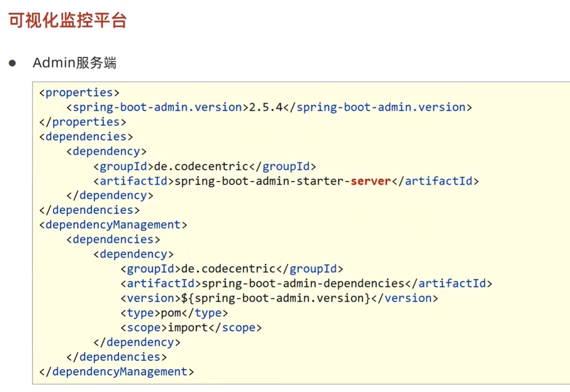
Task: Click de.codecentric above the starter-server artifactId
Action: [201, 166]
